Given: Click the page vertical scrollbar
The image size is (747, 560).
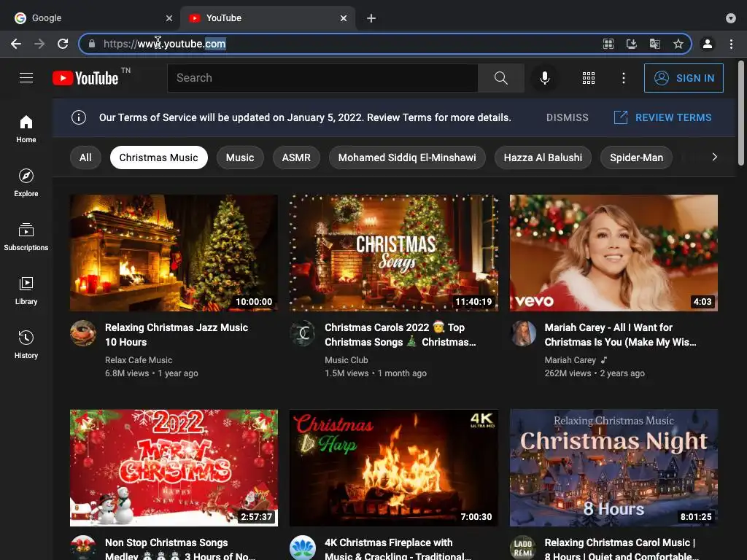Looking at the screenshot, I should click(740, 113).
